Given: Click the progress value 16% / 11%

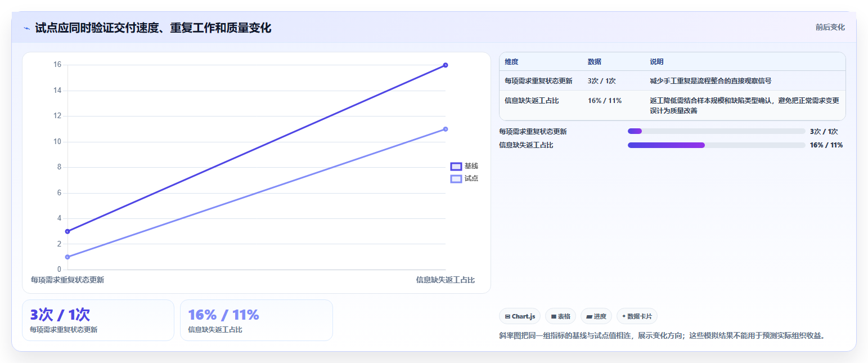Looking at the screenshot, I should (826, 145).
